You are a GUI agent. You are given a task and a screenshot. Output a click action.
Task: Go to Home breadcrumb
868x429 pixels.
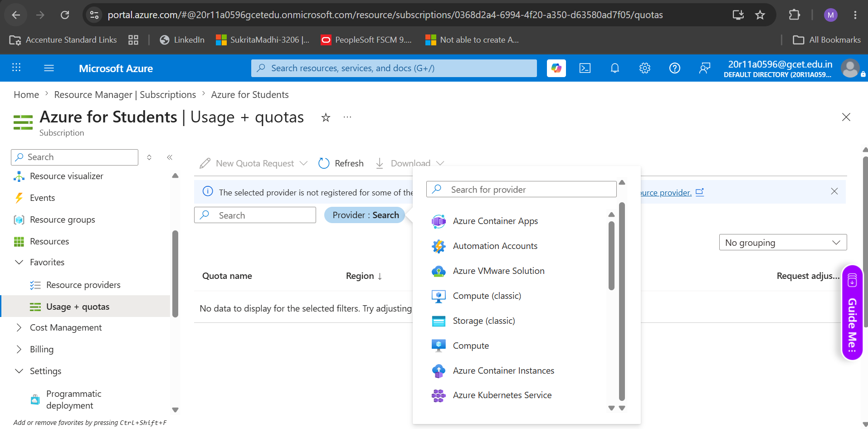point(26,95)
